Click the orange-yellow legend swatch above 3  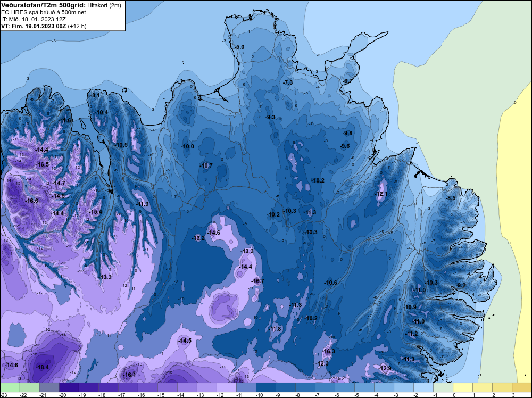click(521, 387)
